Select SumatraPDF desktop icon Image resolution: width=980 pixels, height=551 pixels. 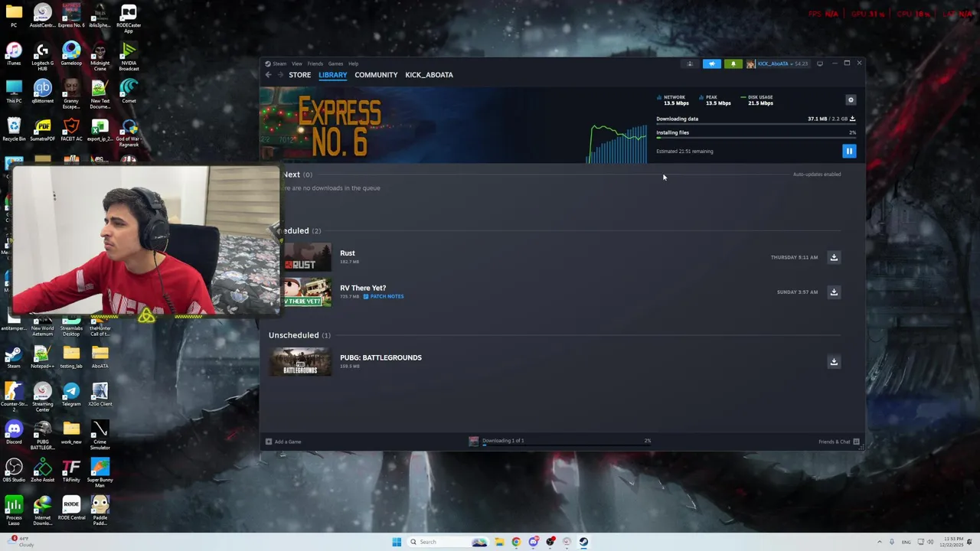click(42, 129)
